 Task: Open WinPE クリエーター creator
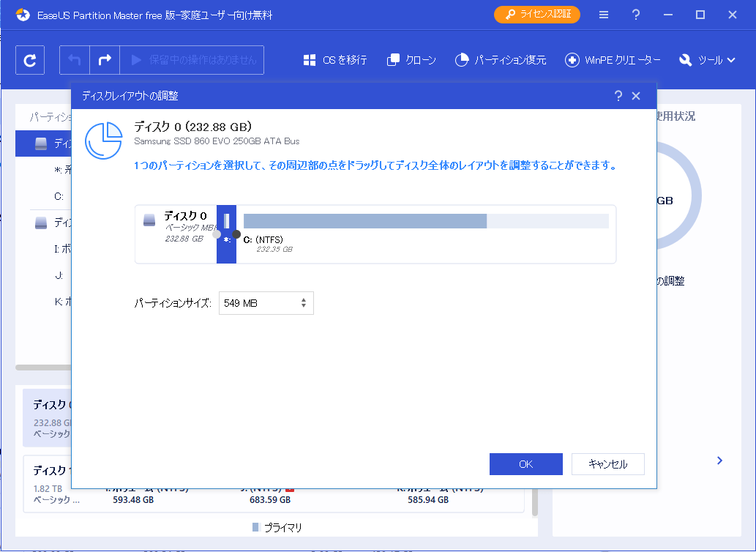click(x=613, y=60)
